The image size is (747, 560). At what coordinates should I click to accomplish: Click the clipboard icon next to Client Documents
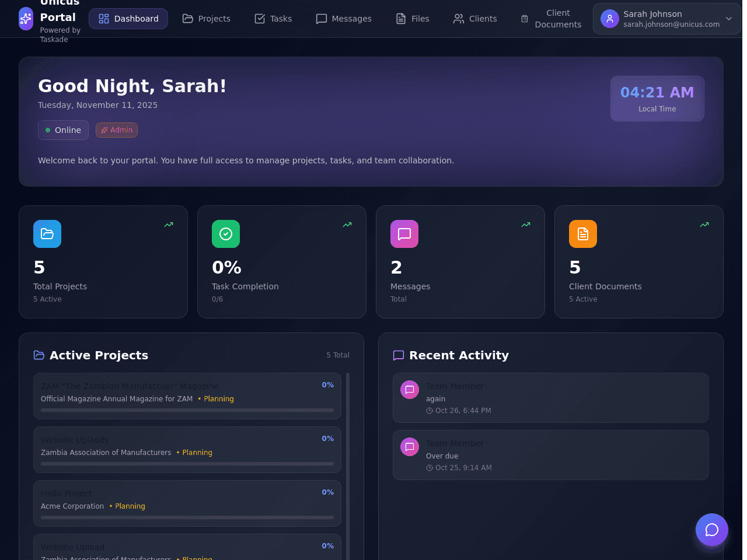coord(525,19)
